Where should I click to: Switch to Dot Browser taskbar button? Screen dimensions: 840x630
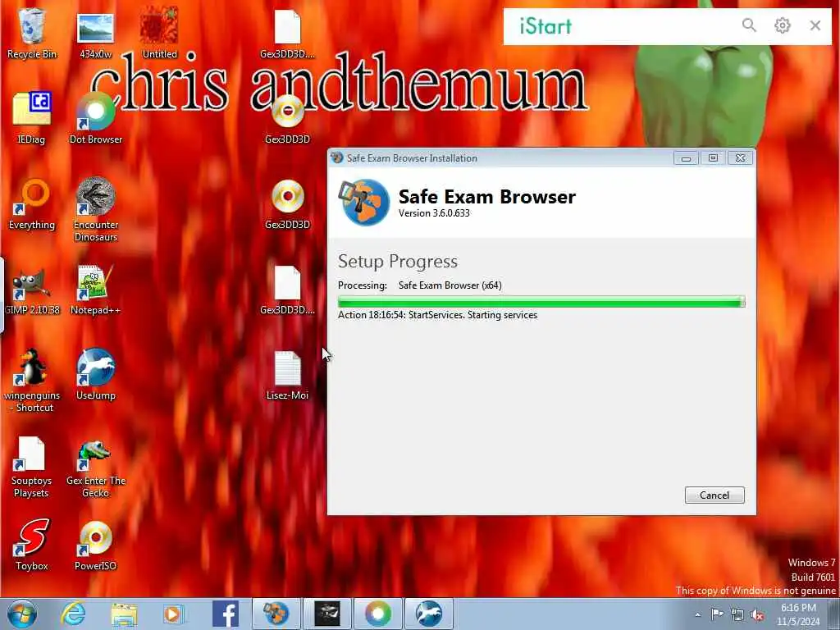point(377,614)
